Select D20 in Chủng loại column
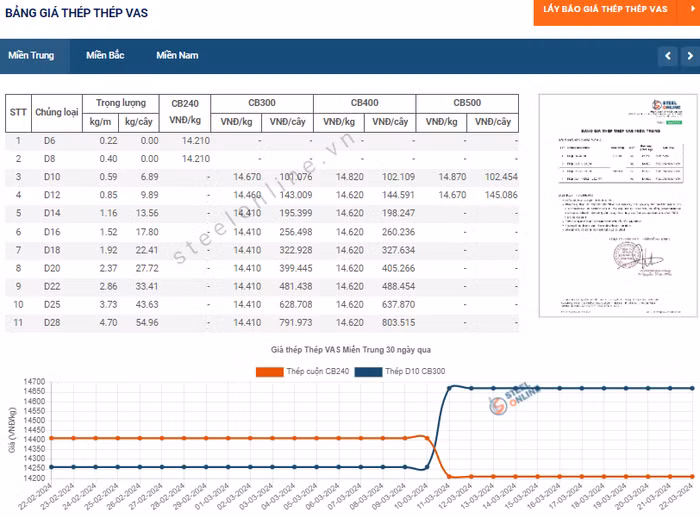The width and height of the screenshot is (700, 518). [x=52, y=268]
